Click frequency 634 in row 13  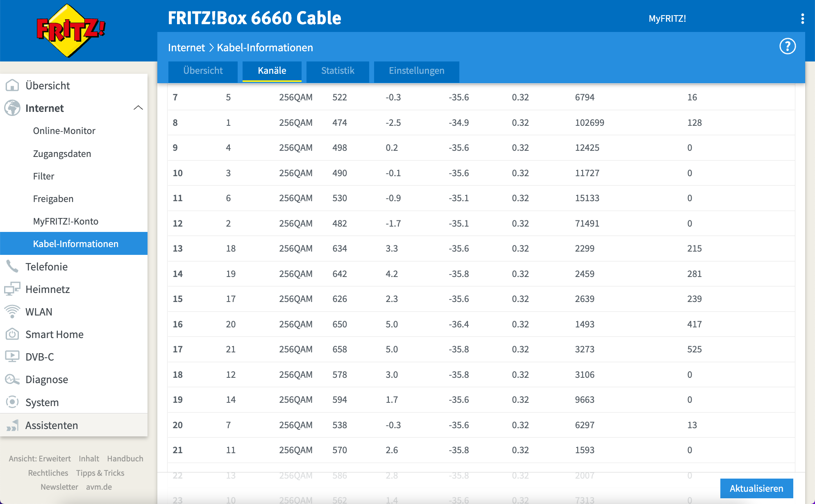click(x=340, y=248)
